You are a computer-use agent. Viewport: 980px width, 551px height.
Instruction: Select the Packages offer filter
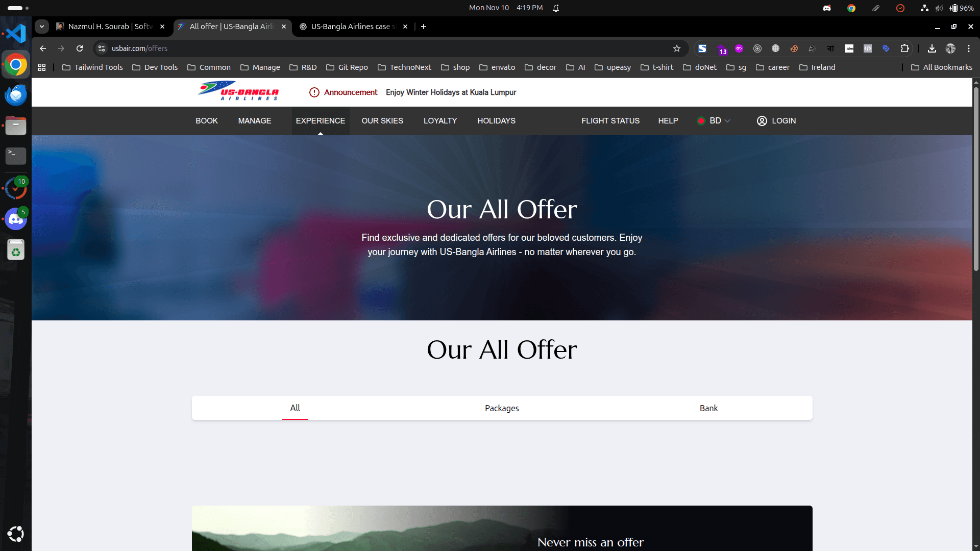[502, 408]
